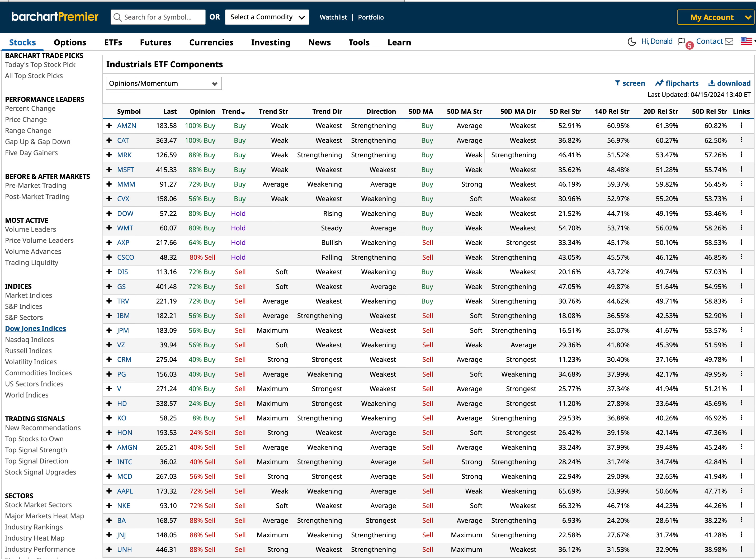Open links menu for CSCO row

pyautogui.click(x=741, y=257)
